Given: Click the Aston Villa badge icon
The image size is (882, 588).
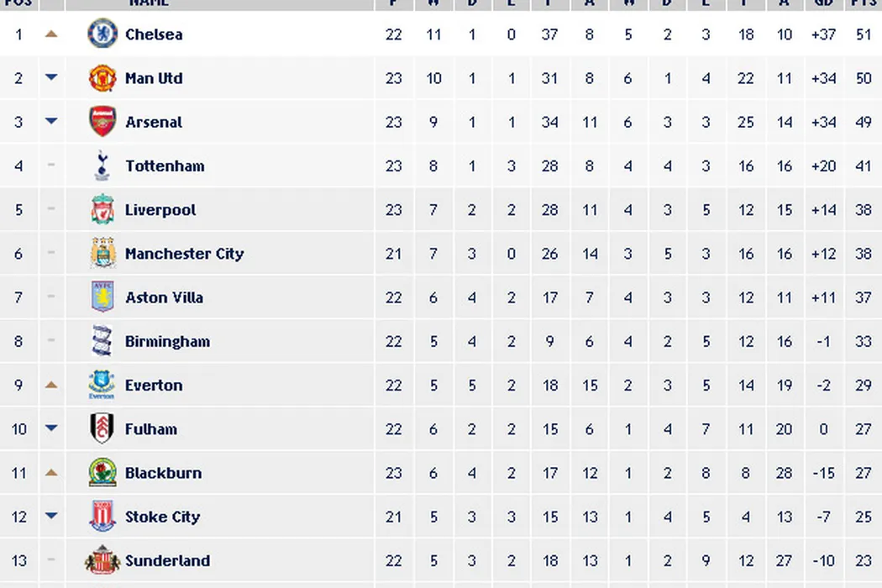Looking at the screenshot, I should 102,297.
